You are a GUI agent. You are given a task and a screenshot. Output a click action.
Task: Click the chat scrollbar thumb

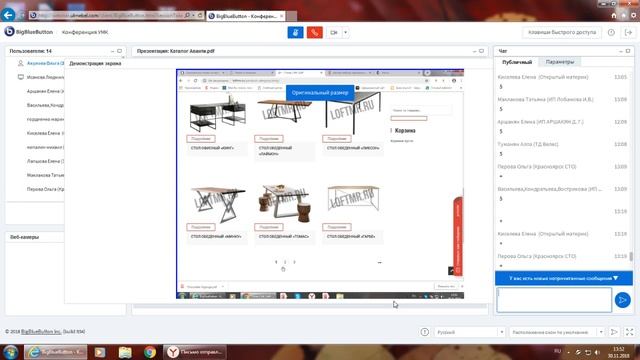pos(631,256)
